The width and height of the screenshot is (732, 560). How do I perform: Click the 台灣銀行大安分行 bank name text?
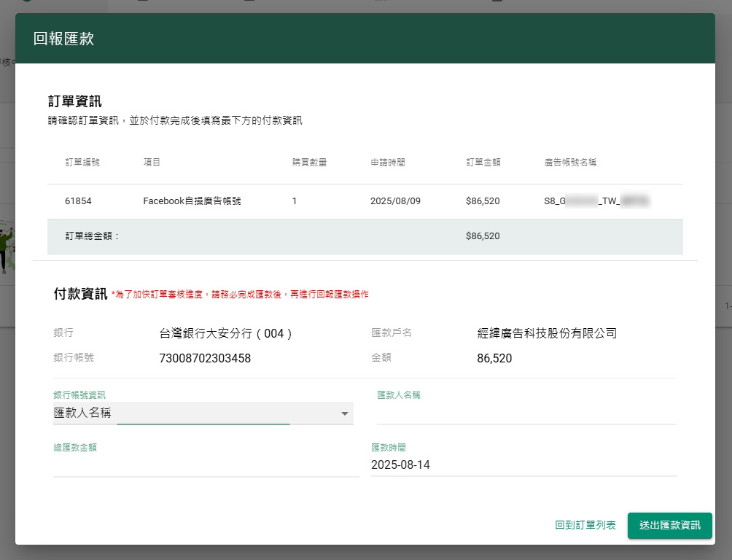point(226,333)
